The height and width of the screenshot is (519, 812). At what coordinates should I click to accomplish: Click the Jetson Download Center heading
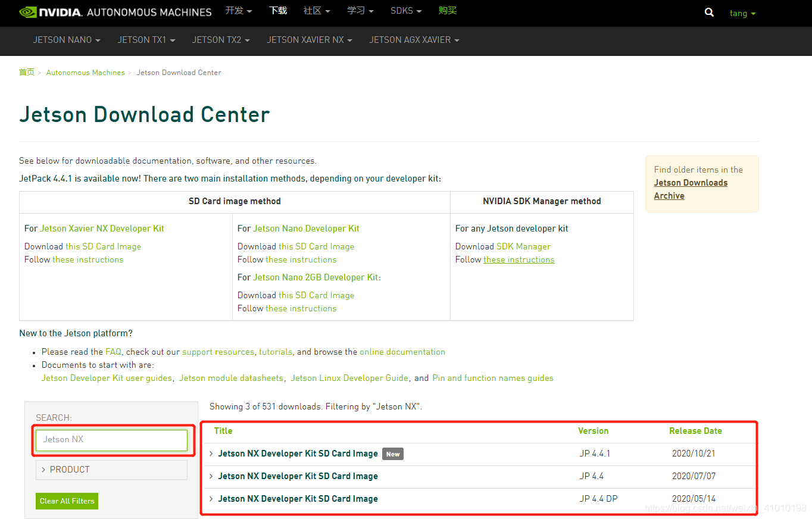tap(145, 114)
